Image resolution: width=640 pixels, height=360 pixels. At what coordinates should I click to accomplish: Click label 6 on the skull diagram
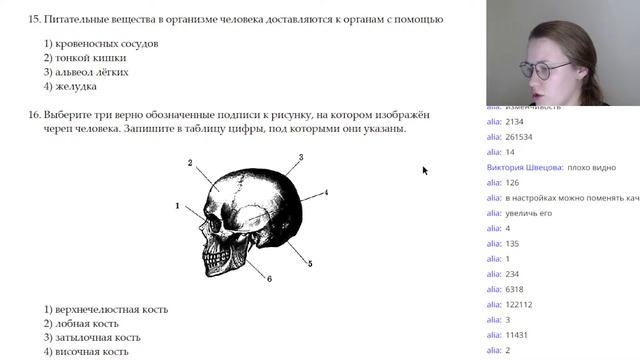point(269,279)
